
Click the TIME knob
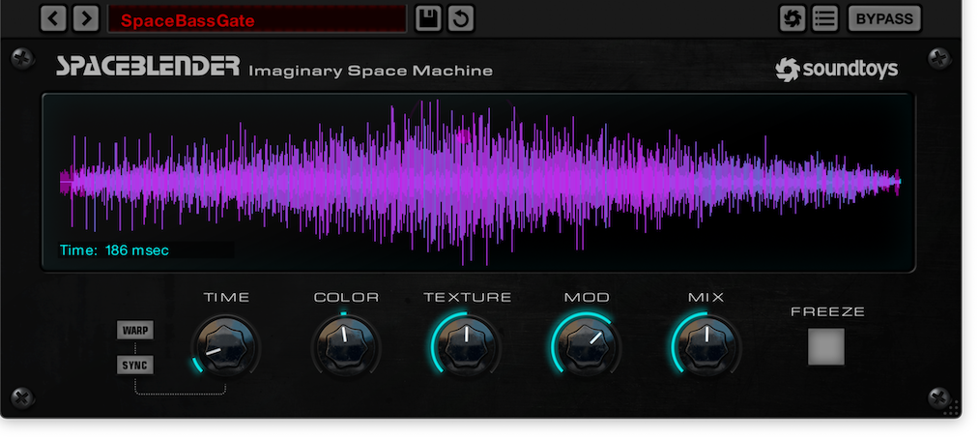point(225,347)
